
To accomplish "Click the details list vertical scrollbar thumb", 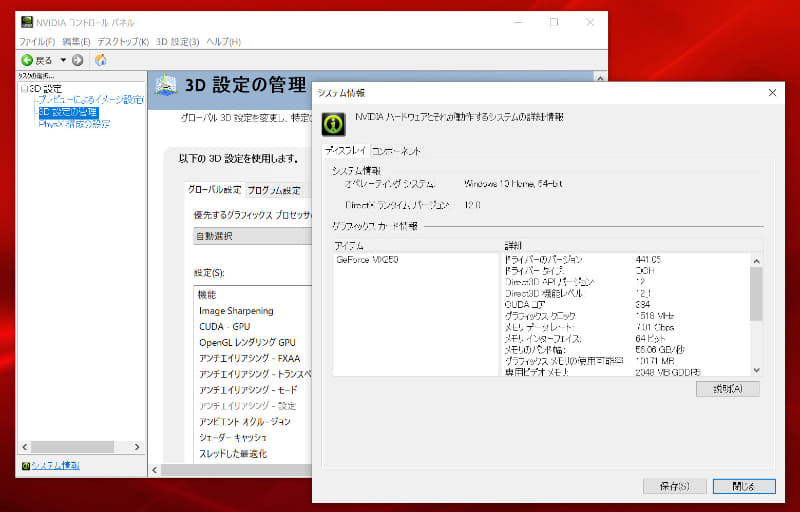I will pyautogui.click(x=757, y=294).
